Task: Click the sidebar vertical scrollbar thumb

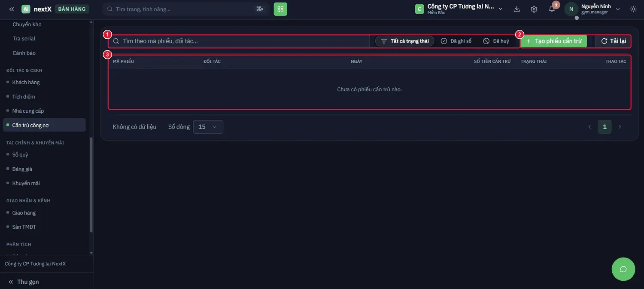Action: (91, 185)
